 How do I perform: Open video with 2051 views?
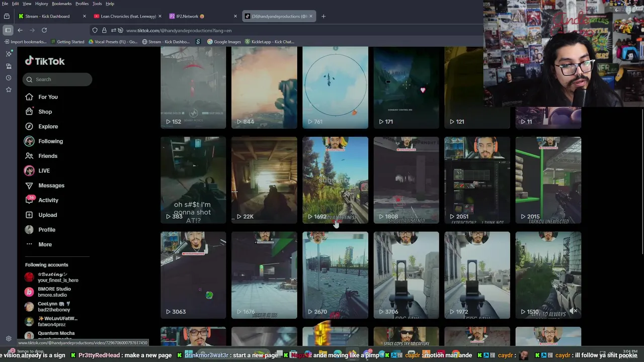pyautogui.click(x=477, y=180)
